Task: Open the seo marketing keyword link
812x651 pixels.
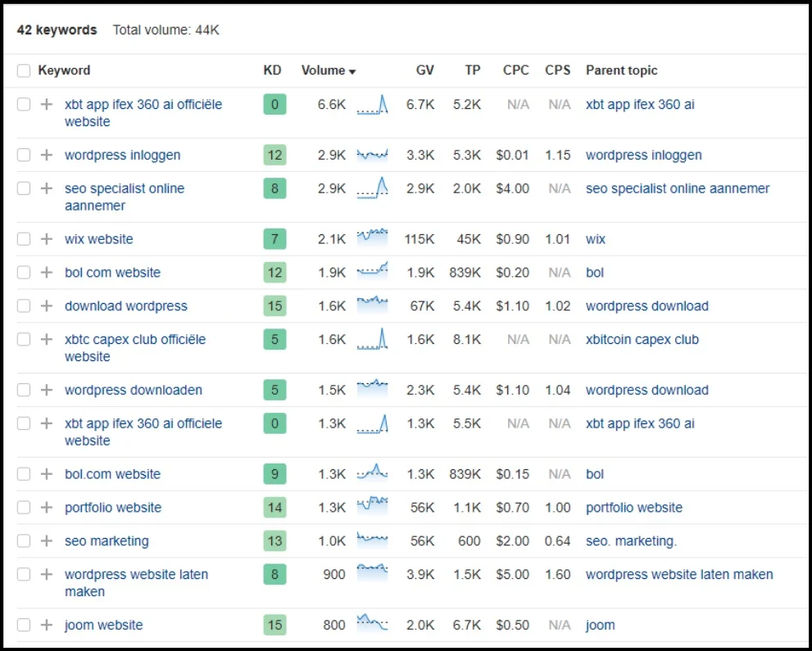Action: 107,540
